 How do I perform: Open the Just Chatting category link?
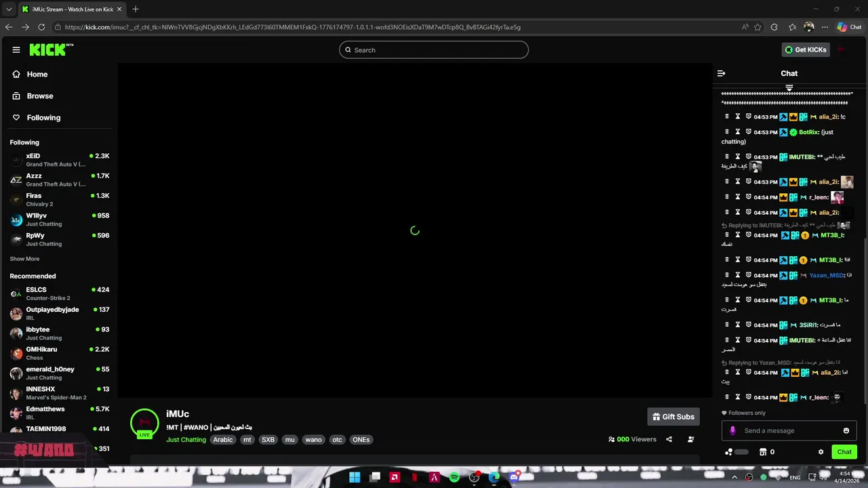(186, 440)
